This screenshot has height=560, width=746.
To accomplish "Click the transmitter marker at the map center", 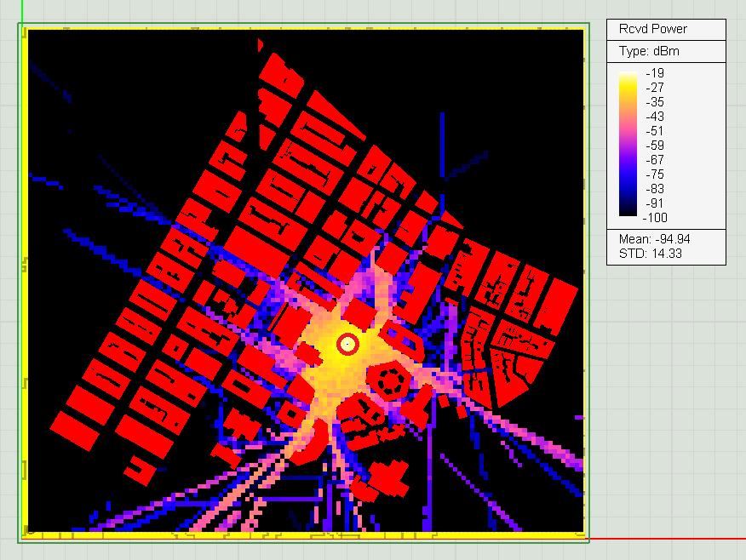I will (347, 344).
